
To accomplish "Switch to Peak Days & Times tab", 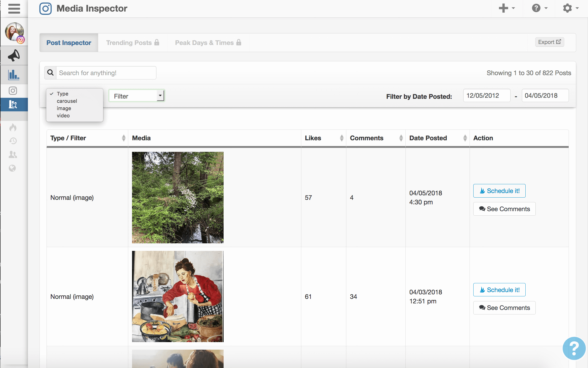I will click(x=208, y=43).
